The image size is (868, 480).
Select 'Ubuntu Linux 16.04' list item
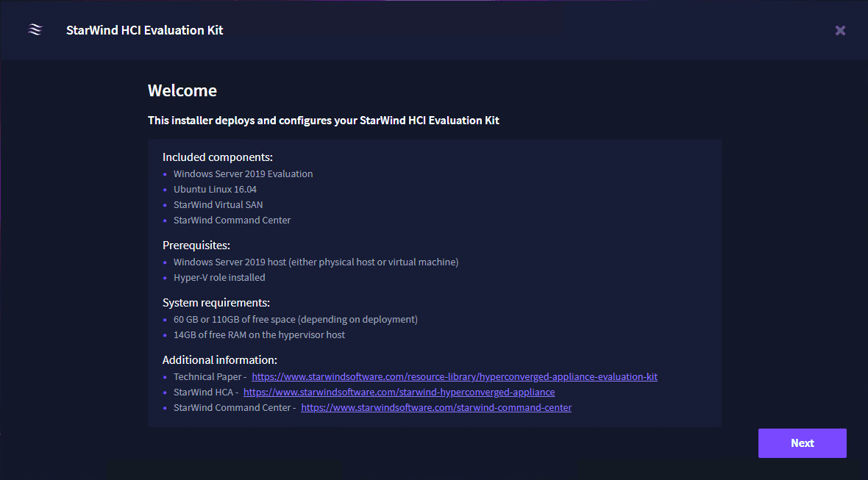point(215,189)
